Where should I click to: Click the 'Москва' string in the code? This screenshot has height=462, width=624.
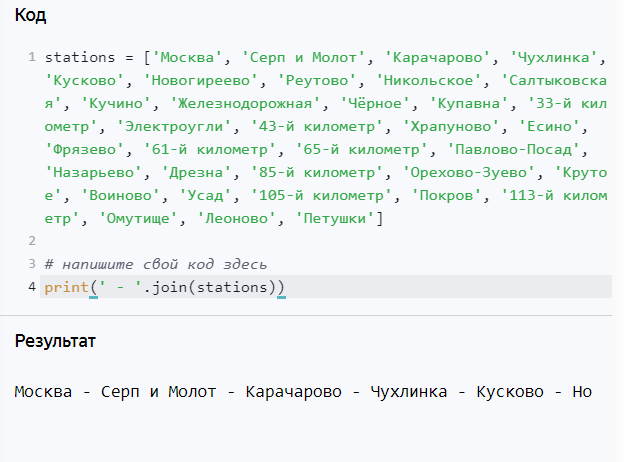(x=187, y=57)
